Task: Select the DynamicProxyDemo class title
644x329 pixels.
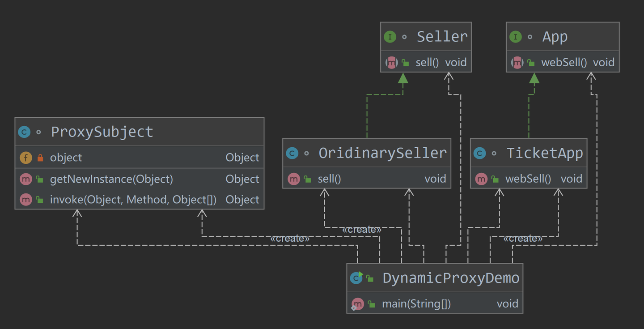Action: tap(452, 278)
